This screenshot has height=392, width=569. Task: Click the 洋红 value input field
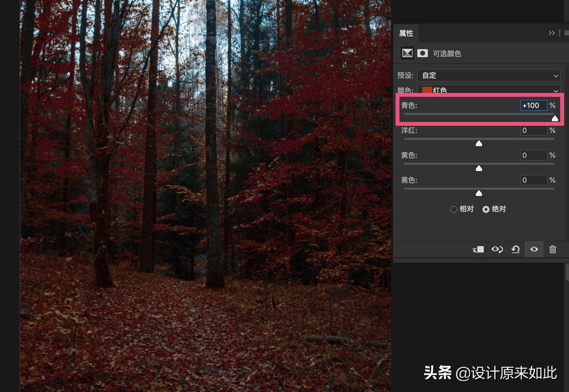534,130
